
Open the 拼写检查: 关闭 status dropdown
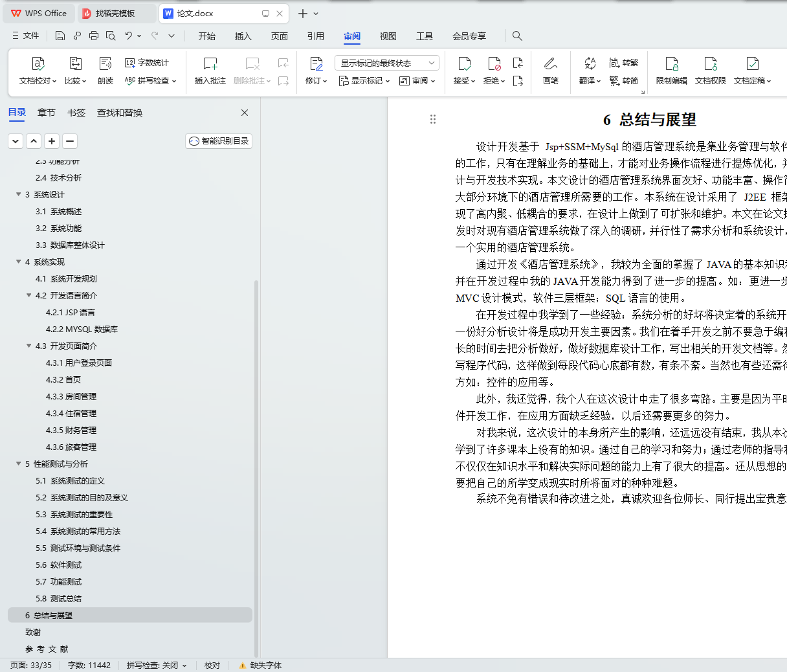click(157, 666)
